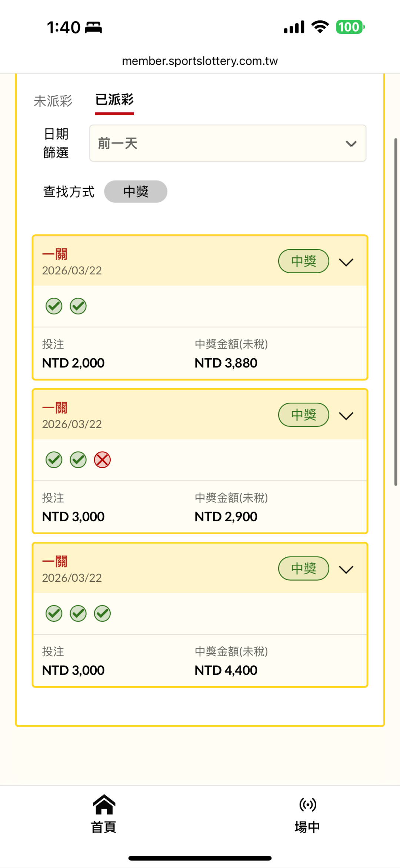Tap the red X mark in the NTD 2,900 bet

pyautogui.click(x=102, y=460)
